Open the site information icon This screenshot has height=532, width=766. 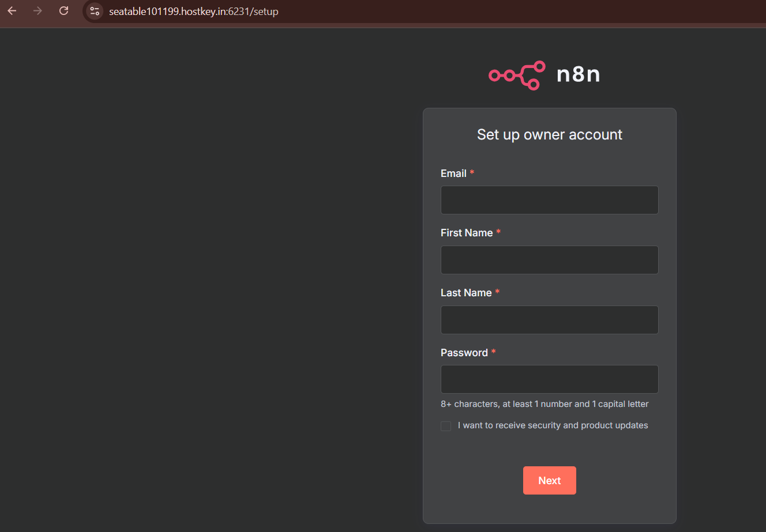(95, 11)
